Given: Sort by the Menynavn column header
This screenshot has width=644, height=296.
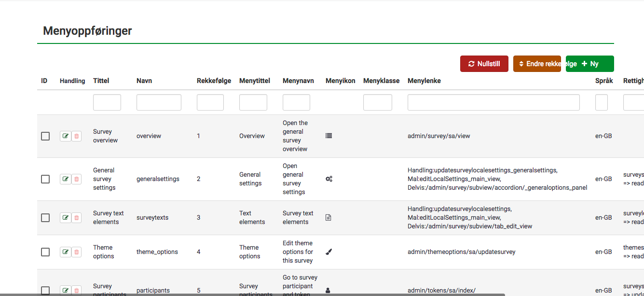Looking at the screenshot, I should tap(298, 81).
